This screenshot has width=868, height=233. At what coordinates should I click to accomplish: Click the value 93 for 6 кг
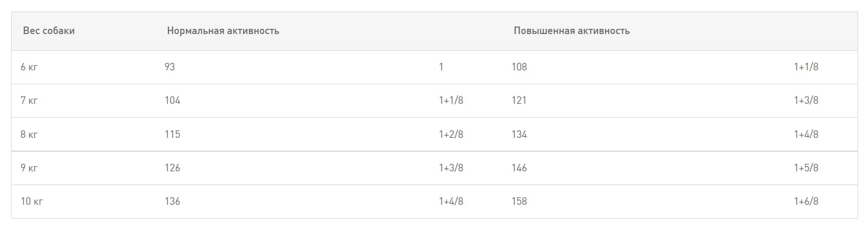tap(170, 67)
